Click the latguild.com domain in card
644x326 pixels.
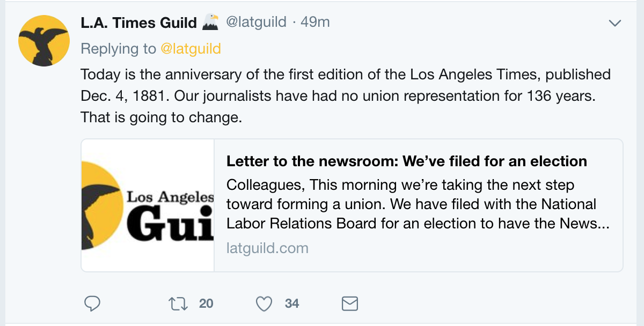(267, 248)
